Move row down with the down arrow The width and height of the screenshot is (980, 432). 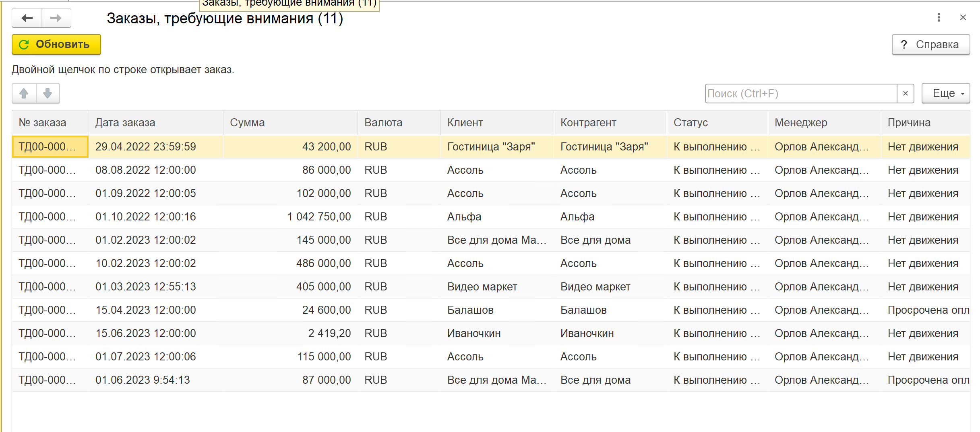click(x=48, y=93)
